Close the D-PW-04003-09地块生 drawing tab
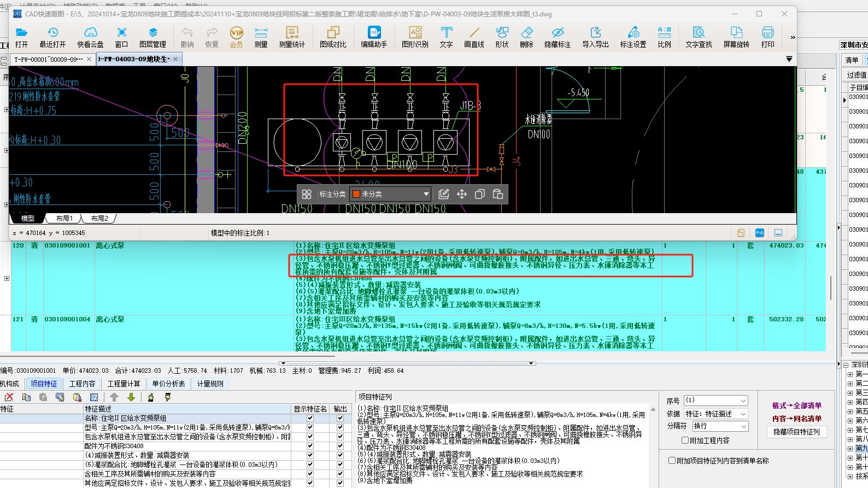Image resolution: width=868 pixels, height=488 pixels. pos(175,59)
